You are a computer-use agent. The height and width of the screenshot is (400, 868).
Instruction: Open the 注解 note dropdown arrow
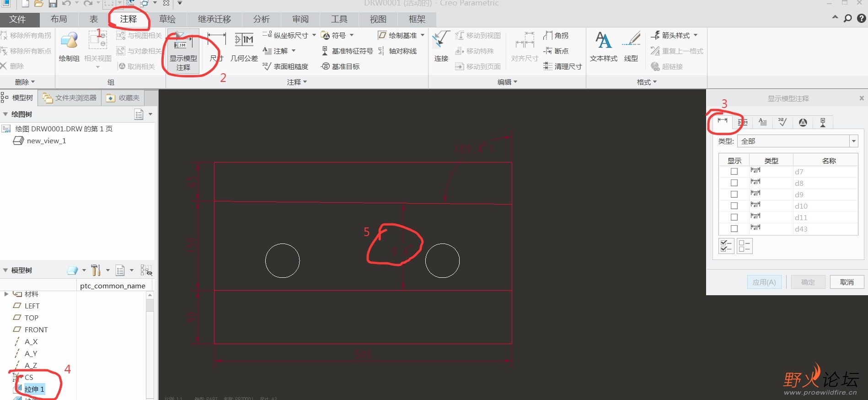294,51
